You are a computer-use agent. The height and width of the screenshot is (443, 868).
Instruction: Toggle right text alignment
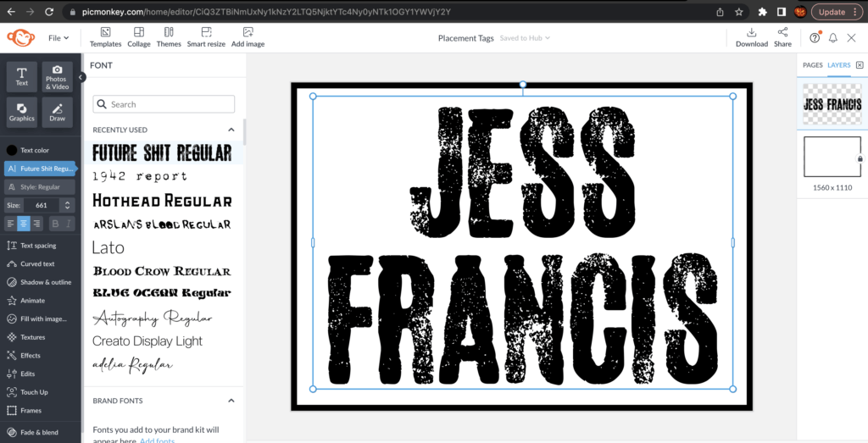[x=38, y=224]
